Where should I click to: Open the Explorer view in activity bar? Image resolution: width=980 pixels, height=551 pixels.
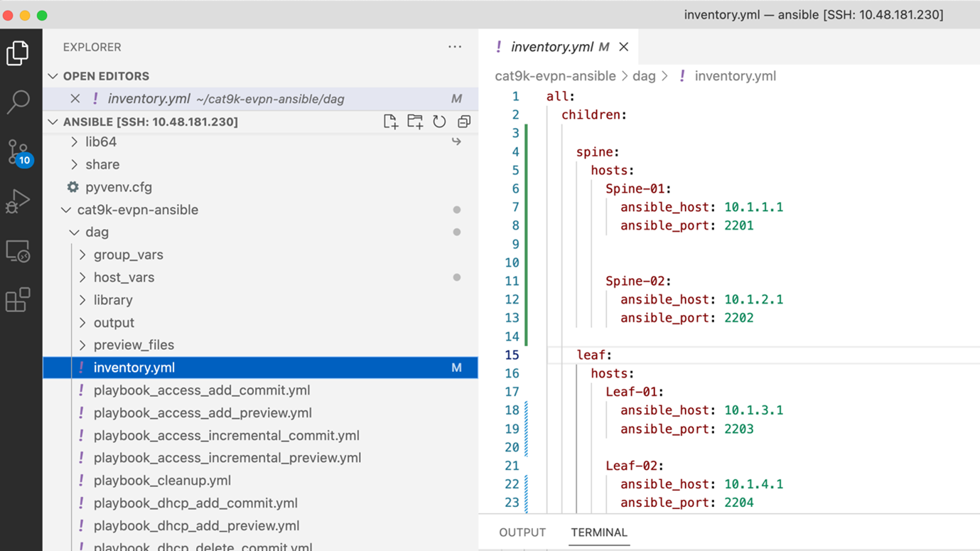click(18, 53)
